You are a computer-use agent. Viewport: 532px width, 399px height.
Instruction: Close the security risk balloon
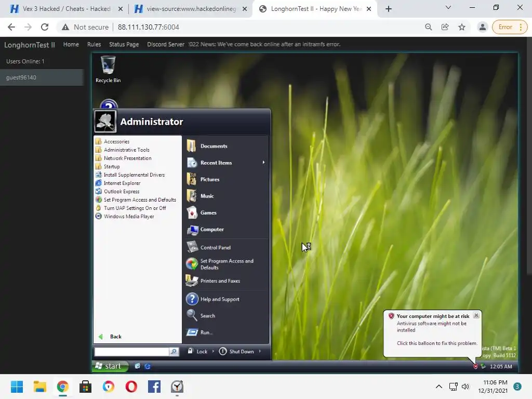476,315
